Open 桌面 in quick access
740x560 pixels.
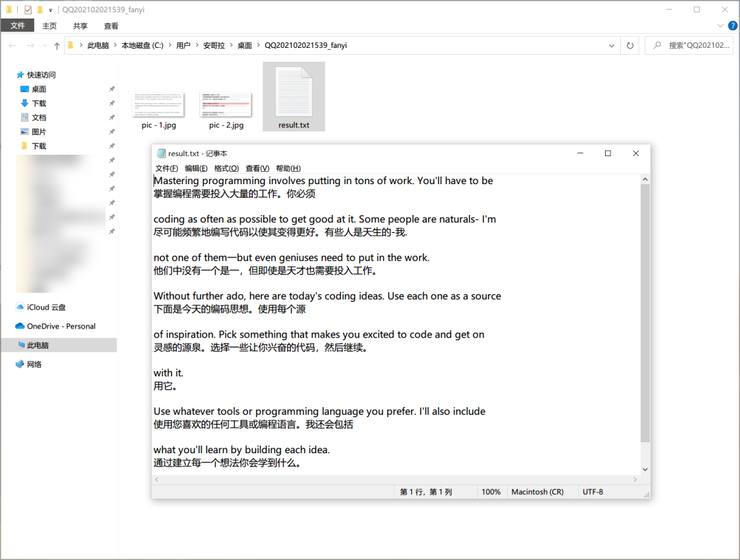click(34, 88)
